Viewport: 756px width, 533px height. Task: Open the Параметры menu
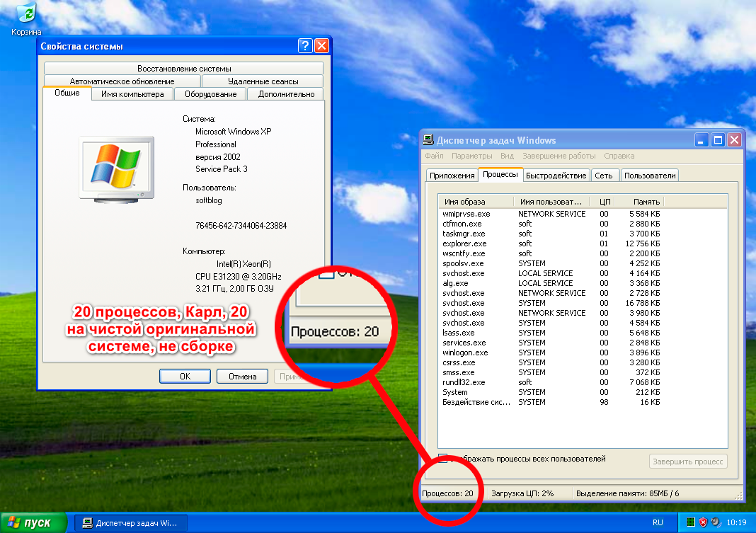[471, 156]
